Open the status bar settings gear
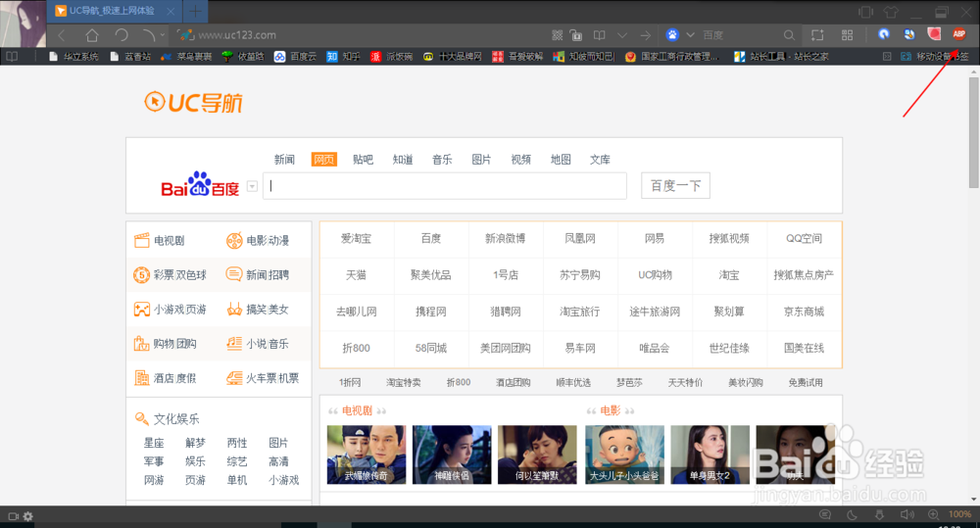The height and width of the screenshot is (528, 980). tap(28, 517)
